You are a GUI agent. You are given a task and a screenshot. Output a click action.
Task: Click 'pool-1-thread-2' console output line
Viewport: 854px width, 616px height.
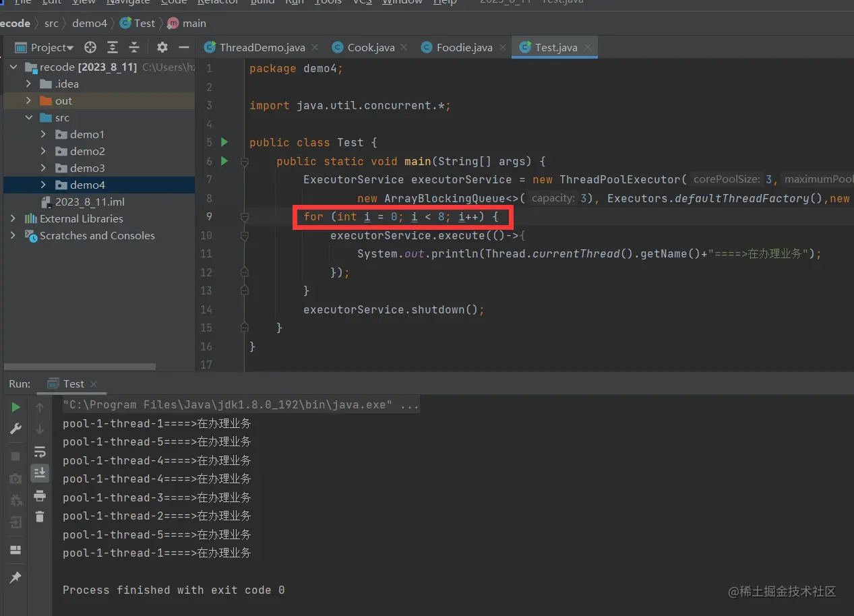point(156,516)
